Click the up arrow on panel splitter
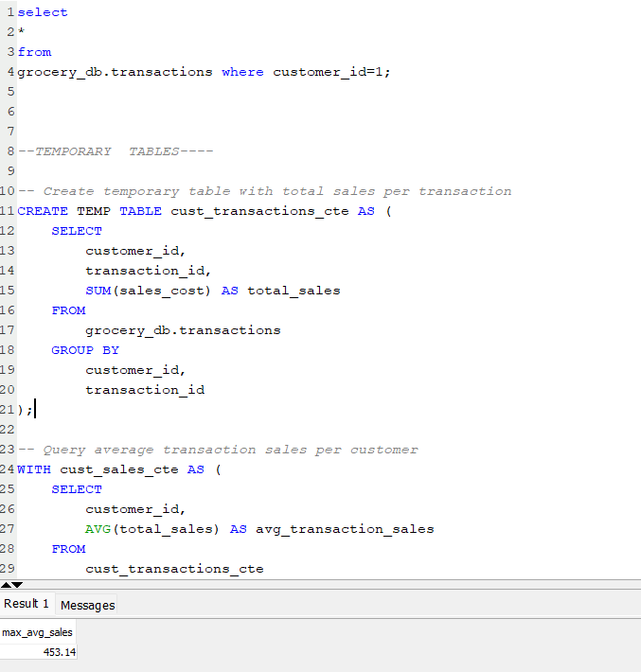This screenshot has height=672, width=641. pyautogui.click(x=6, y=585)
